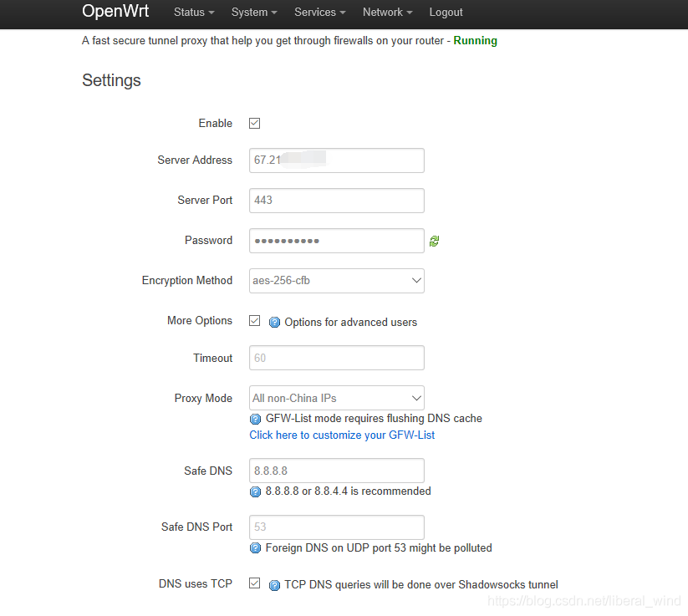Image resolution: width=688 pixels, height=616 pixels.
Task: Click help icon under Safe DNS field
Action: click(256, 491)
